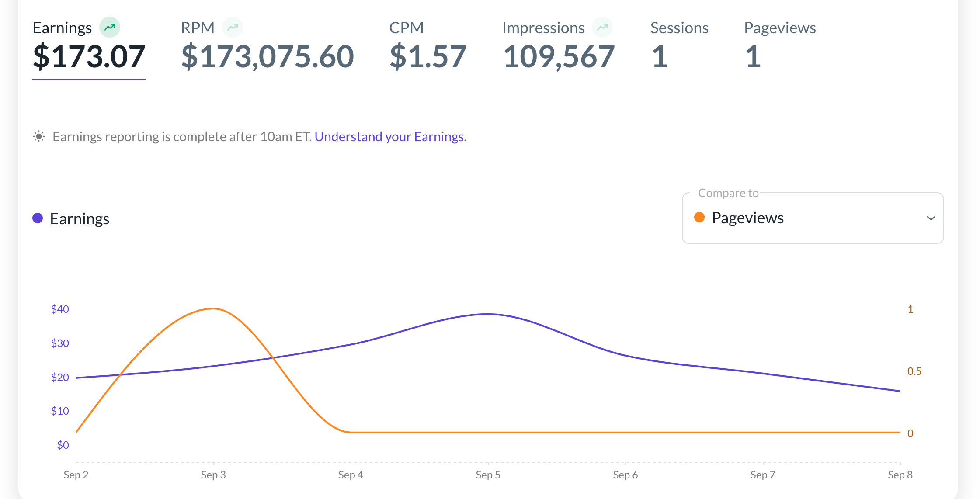Click the sun icon beside earnings notice
The height and width of the screenshot is (499, 980).
39,137
